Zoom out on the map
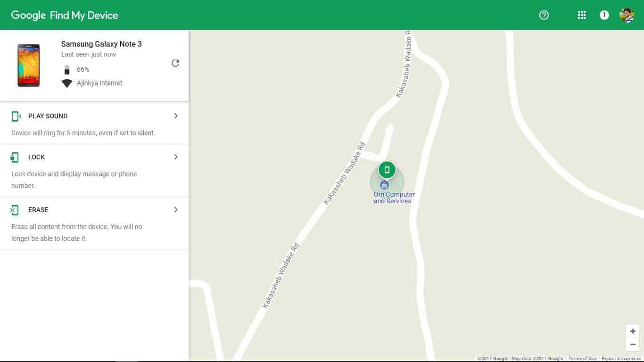The width and height of the screenshot is (644, 362). pyautogui.click(x=633, y=345)
